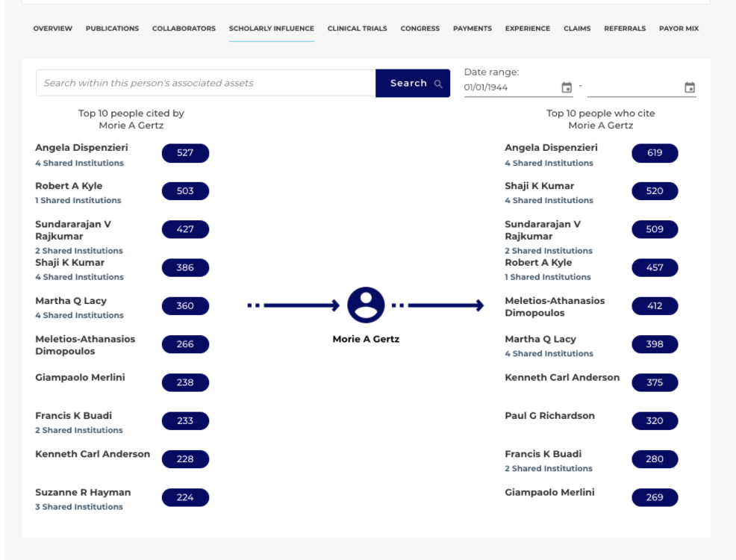
Task: Open Francis K Buadi in who-cite list
Action: tap(543, 454)
